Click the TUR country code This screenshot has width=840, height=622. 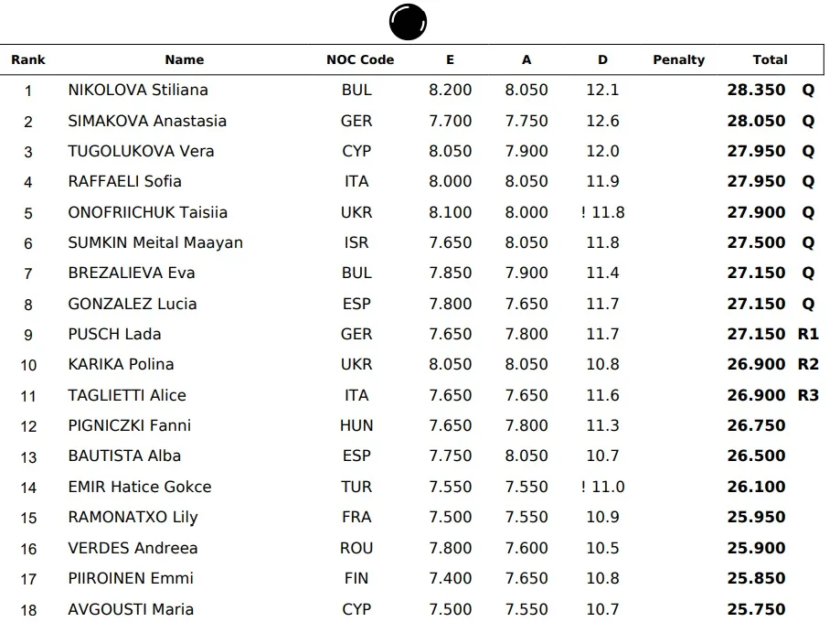356,487
